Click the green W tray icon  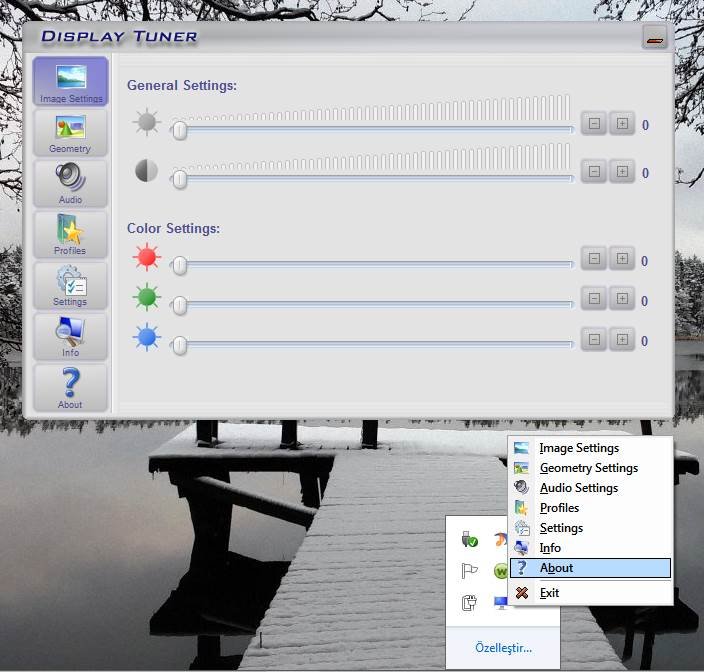tap(500, 571)
